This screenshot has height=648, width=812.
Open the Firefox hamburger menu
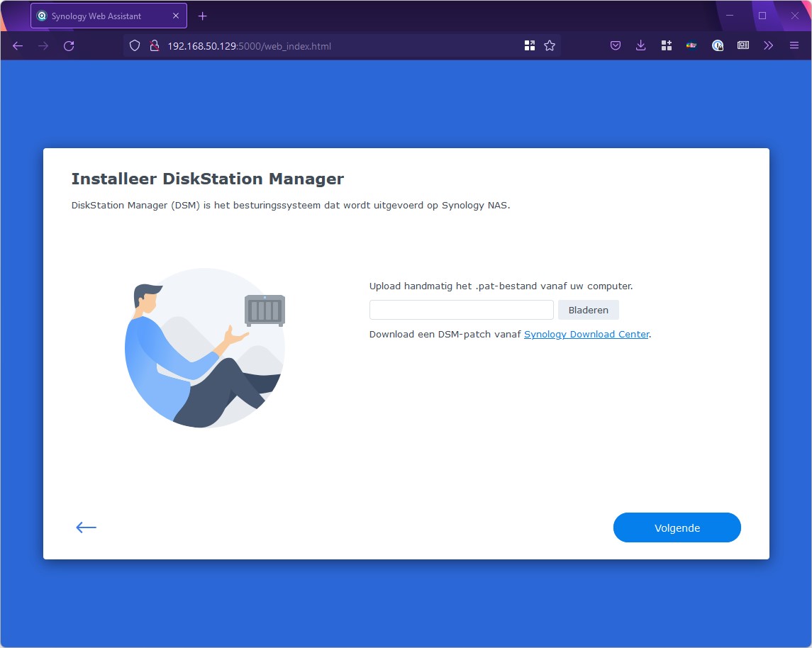pos(794,45)
